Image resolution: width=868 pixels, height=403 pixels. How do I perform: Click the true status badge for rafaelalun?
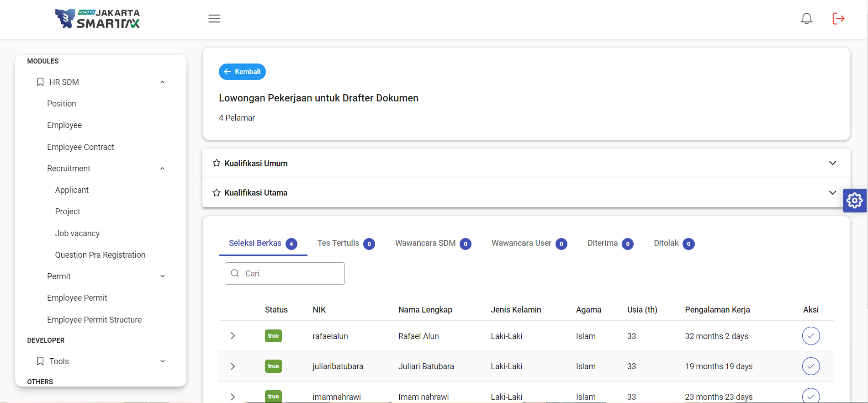tap(273, 336)
